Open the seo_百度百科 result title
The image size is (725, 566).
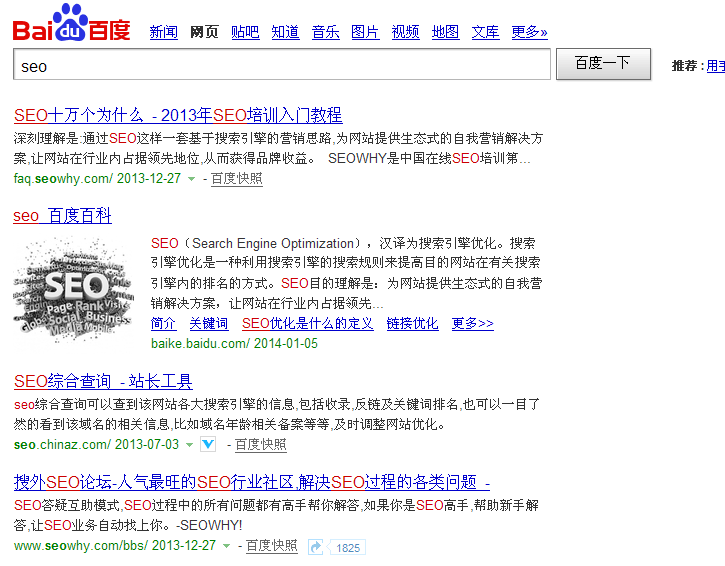tap(62, 215)
